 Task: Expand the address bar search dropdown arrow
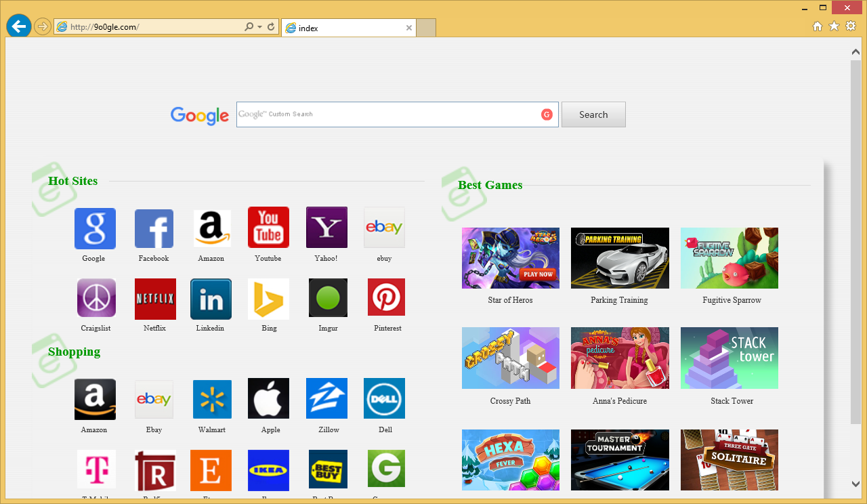(x=259, y=27)
